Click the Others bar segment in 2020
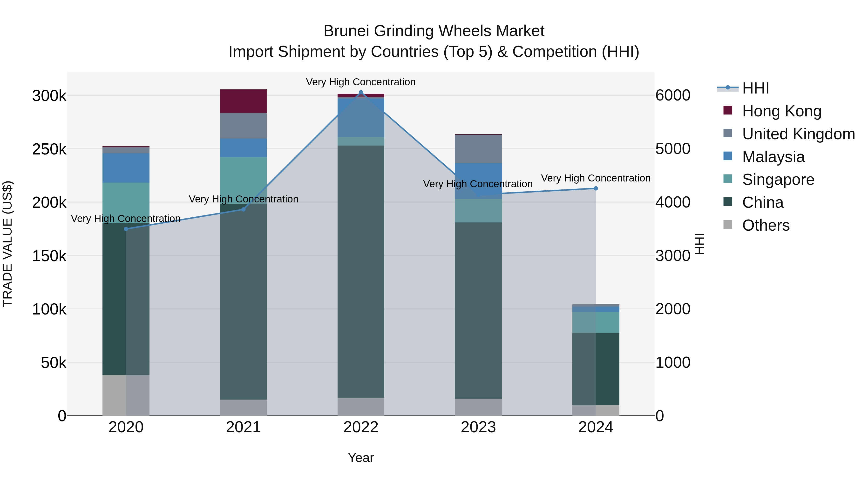 [x=126, y=395]
